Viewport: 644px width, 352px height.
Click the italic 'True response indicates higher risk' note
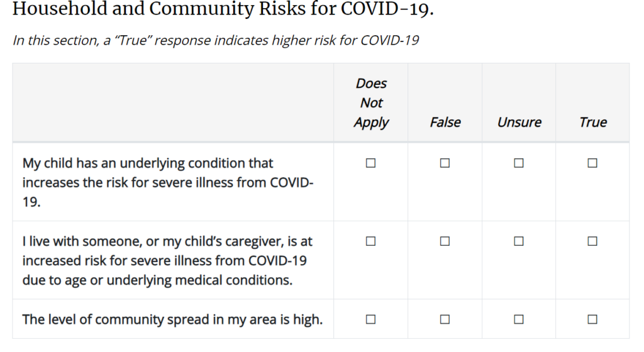pyautogui.click(x=216, y=41)
